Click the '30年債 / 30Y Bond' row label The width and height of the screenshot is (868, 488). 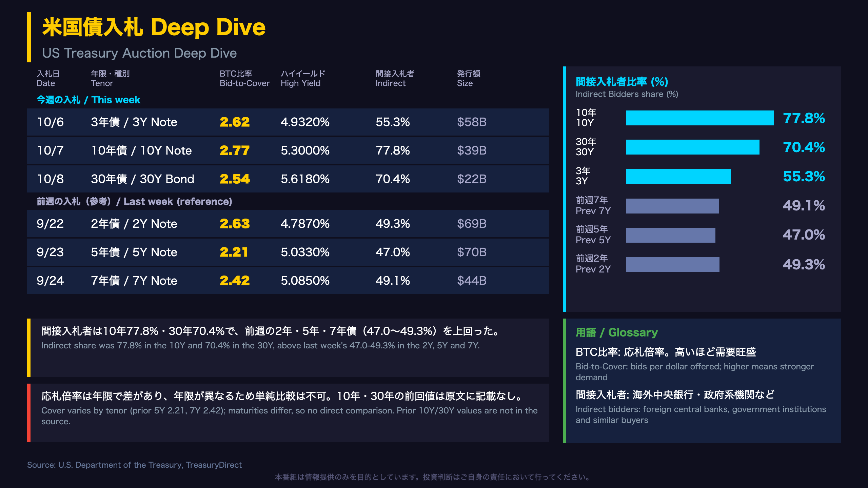(142, 179)
